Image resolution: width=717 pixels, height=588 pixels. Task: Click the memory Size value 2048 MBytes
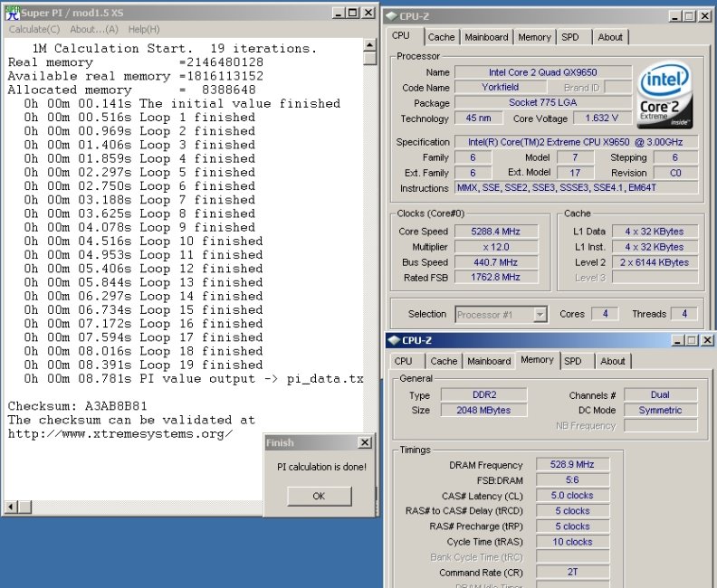point(483,411)
